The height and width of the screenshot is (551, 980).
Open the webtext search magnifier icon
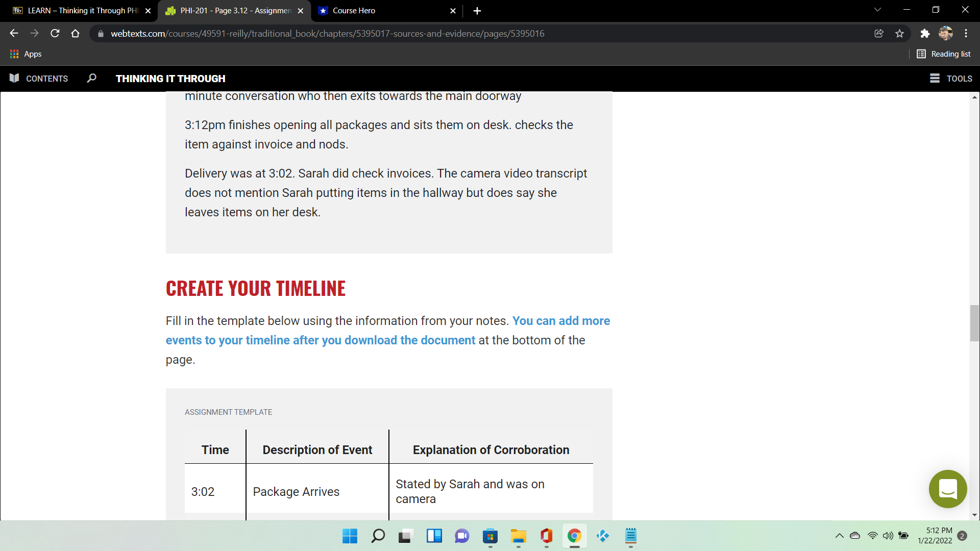pos(92,78)
